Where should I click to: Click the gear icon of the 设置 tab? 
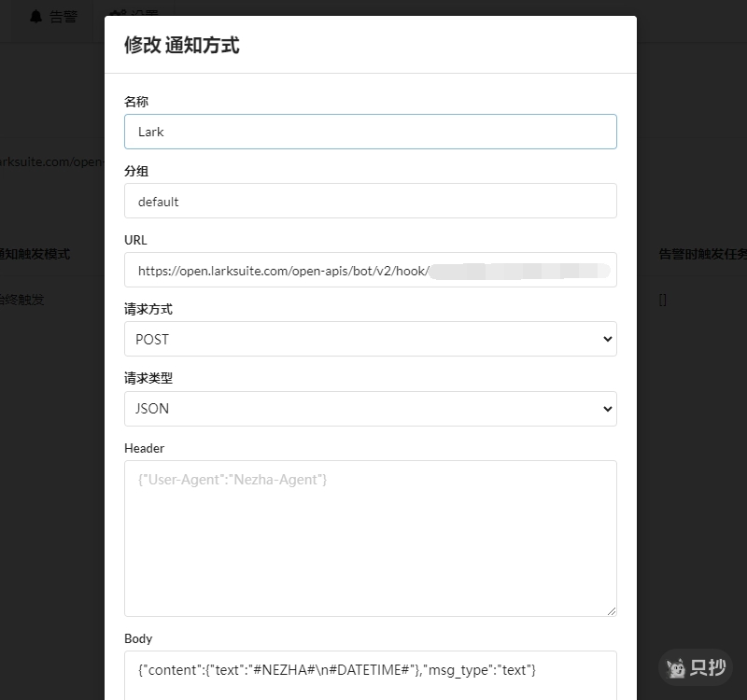tap(114, 14)
